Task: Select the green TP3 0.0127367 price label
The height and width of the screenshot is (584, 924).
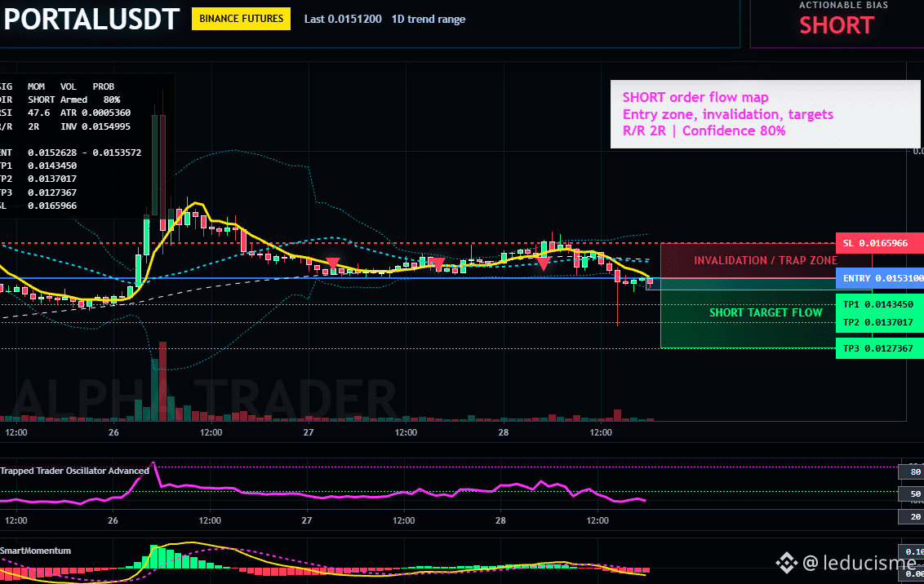Action: tap(878, 348)
